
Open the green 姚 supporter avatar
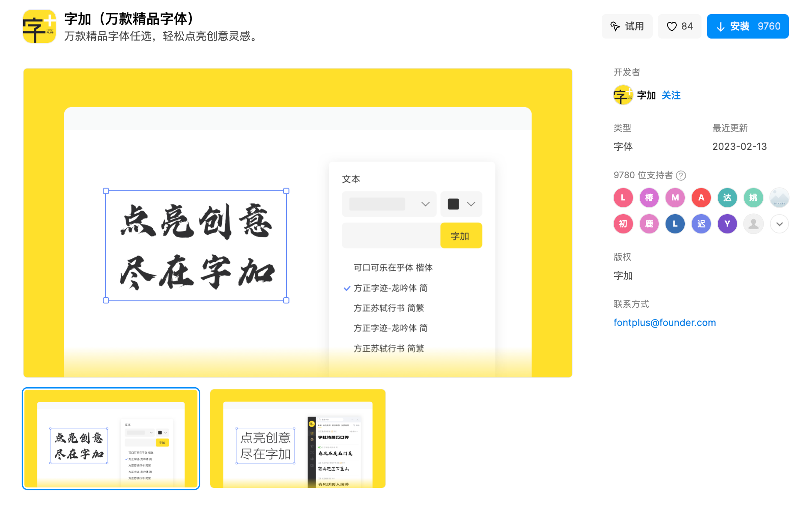tap(753, 197)
